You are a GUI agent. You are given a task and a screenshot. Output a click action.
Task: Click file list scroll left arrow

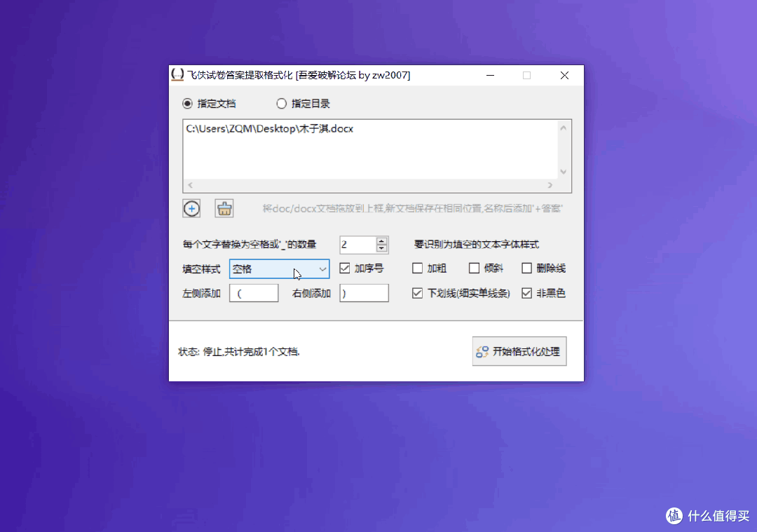190,185
